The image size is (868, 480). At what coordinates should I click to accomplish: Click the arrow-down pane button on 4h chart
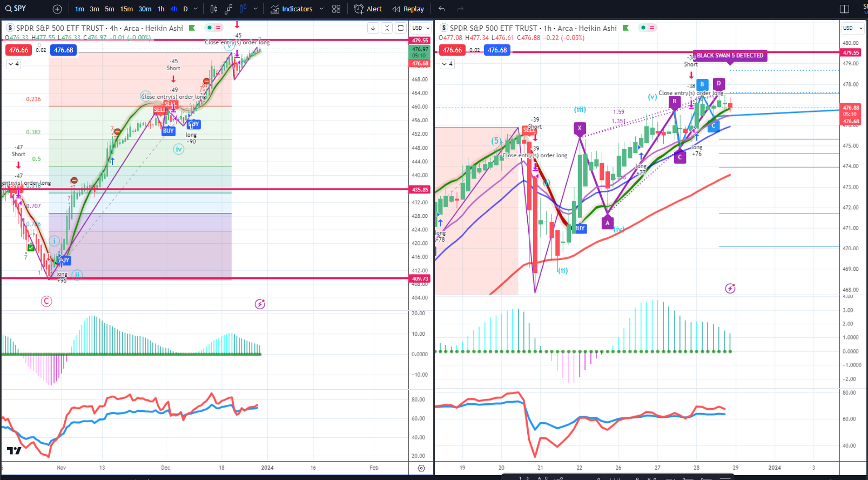(373, 28)
